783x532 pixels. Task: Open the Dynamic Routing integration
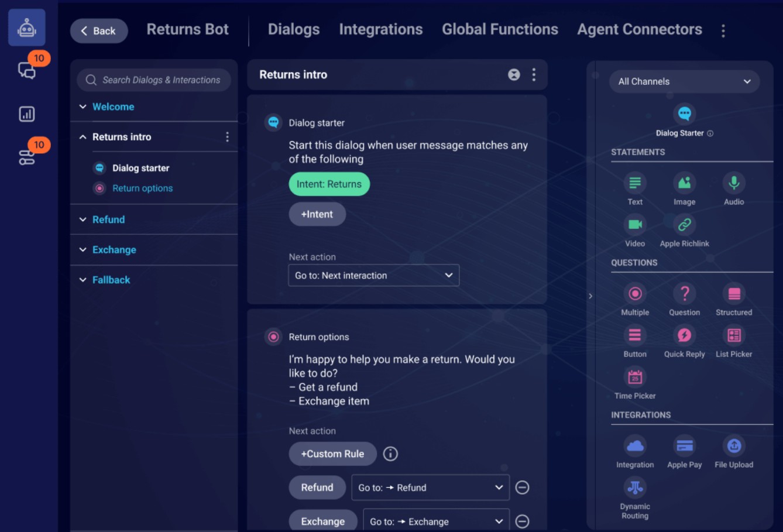pyautogui.click(x=635, y=487)
